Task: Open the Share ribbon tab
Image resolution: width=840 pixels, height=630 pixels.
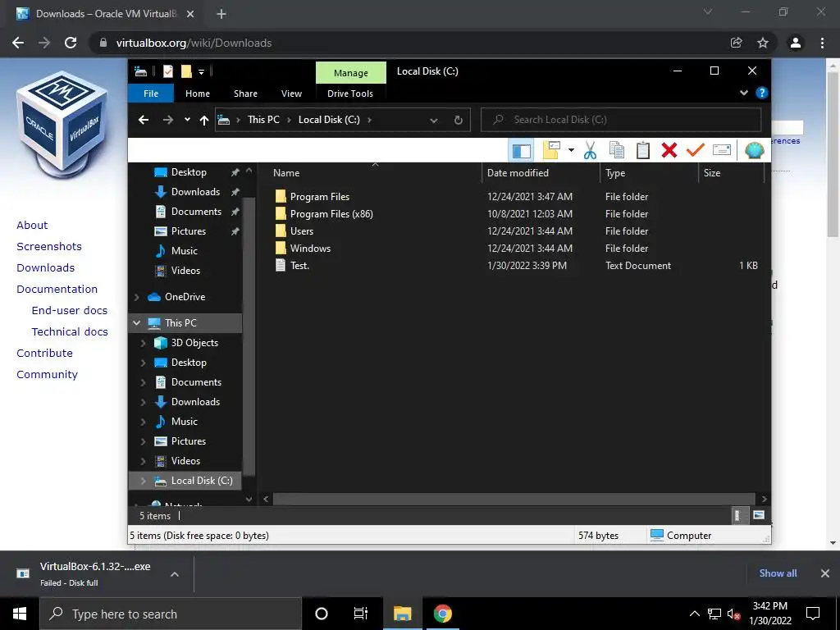Action: 245,94
